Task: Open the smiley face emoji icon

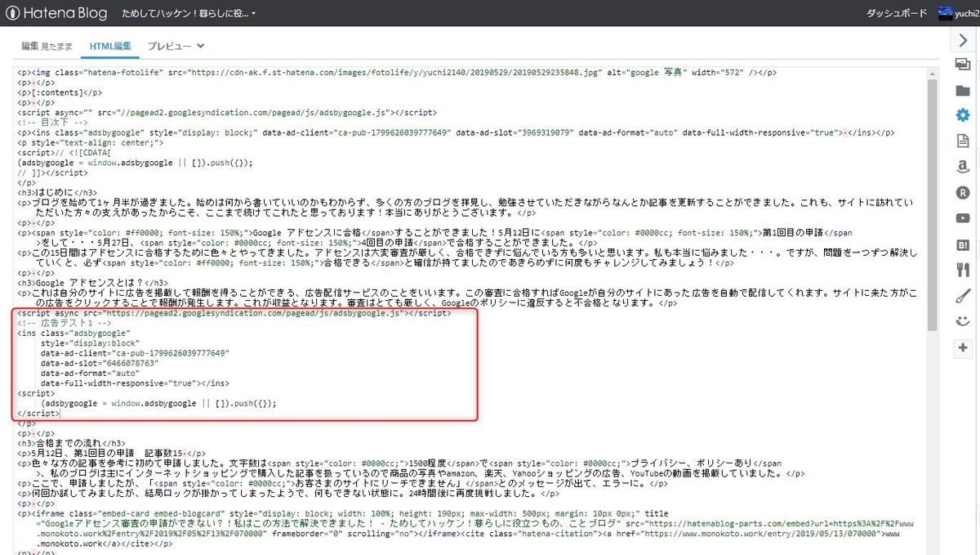Action: [962, 321]
